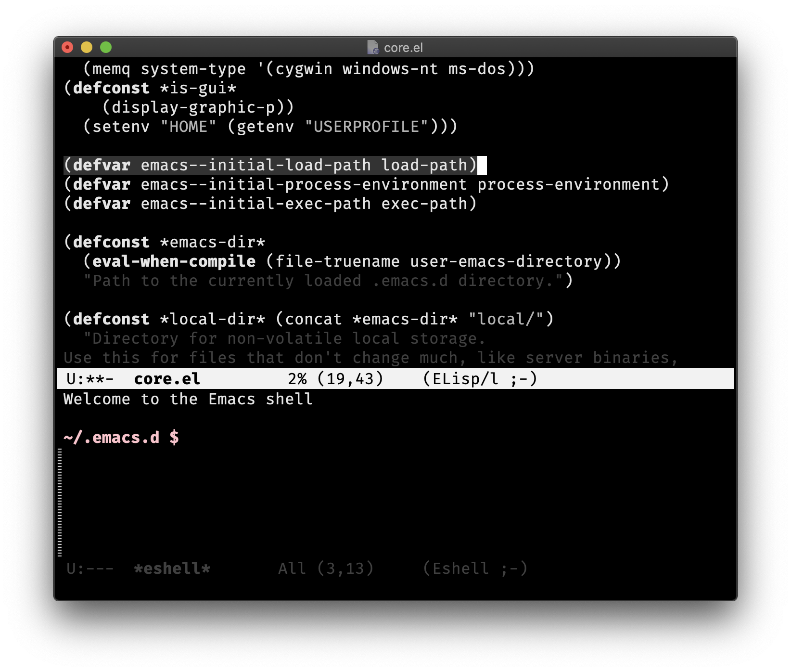Click the emacs--initial-process-environment defvar line

(366, 184)
